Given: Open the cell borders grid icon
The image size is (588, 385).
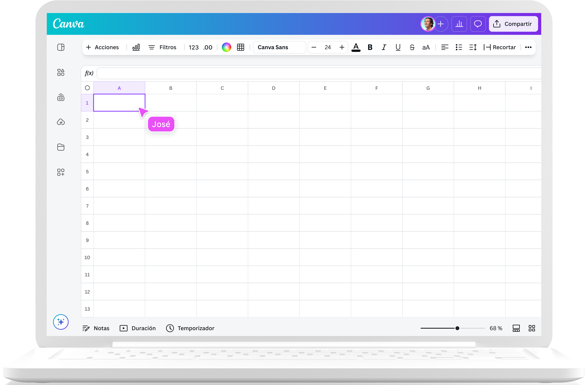Looking at the screenshot, I should pos(240,47).
